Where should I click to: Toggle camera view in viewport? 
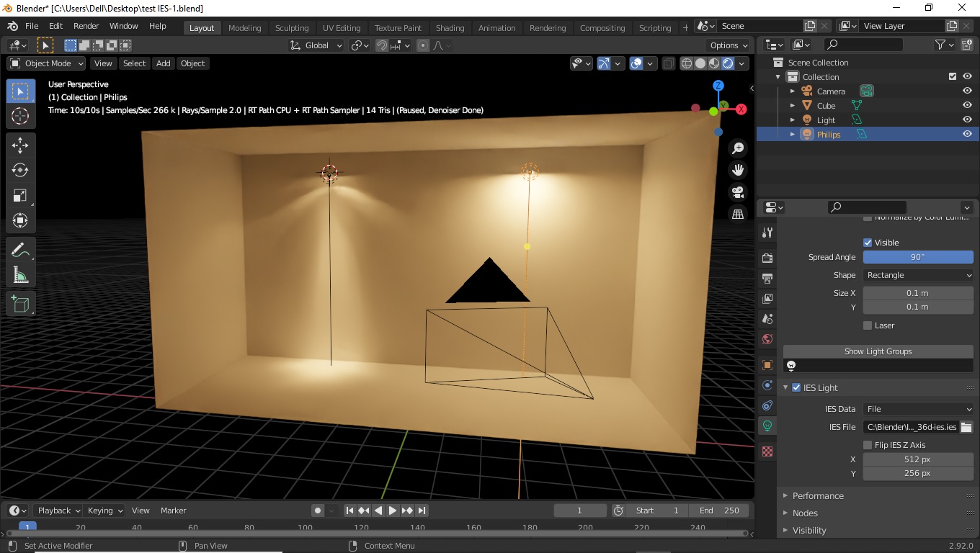point(738,192)
